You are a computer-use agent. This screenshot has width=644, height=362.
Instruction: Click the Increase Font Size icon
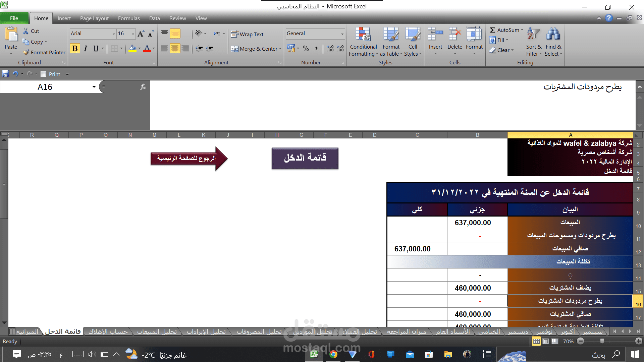click(x=141, y=34)
